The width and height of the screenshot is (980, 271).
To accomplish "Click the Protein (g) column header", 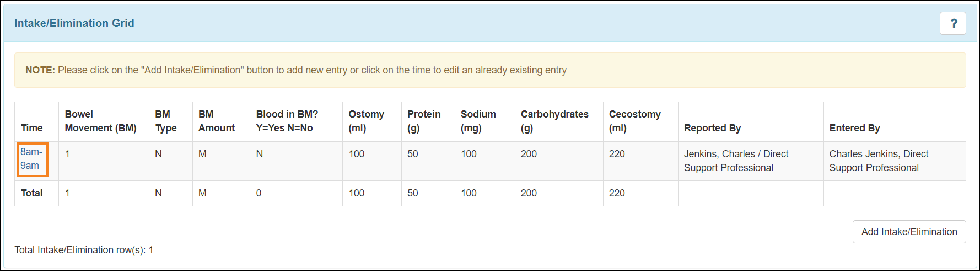I will [x=424, y=121].
